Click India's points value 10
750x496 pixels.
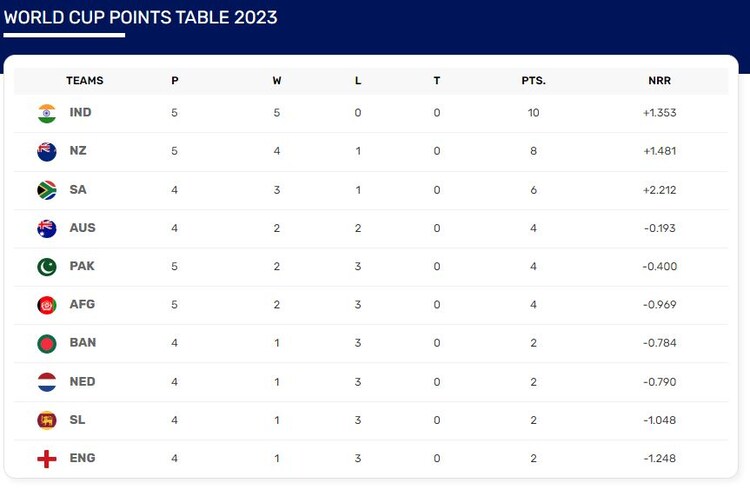[x=533, y=113]
